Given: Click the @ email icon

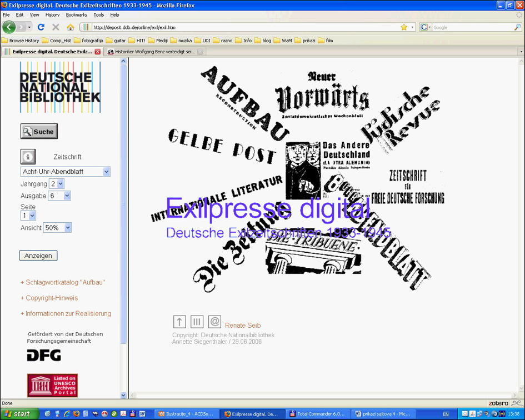Looking at the screenshot, I should [214, 322].
